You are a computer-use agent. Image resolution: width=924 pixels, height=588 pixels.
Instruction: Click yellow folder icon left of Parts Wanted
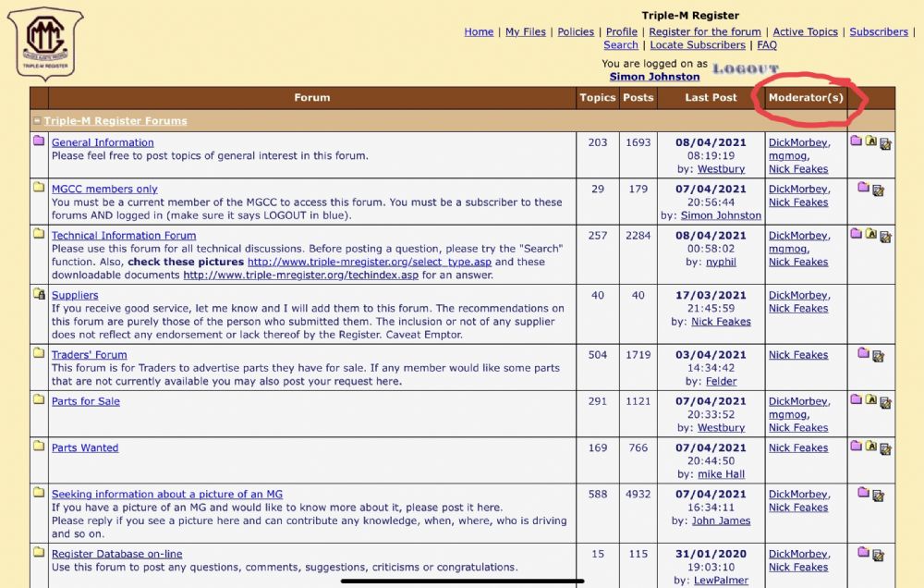click(39, 446)
